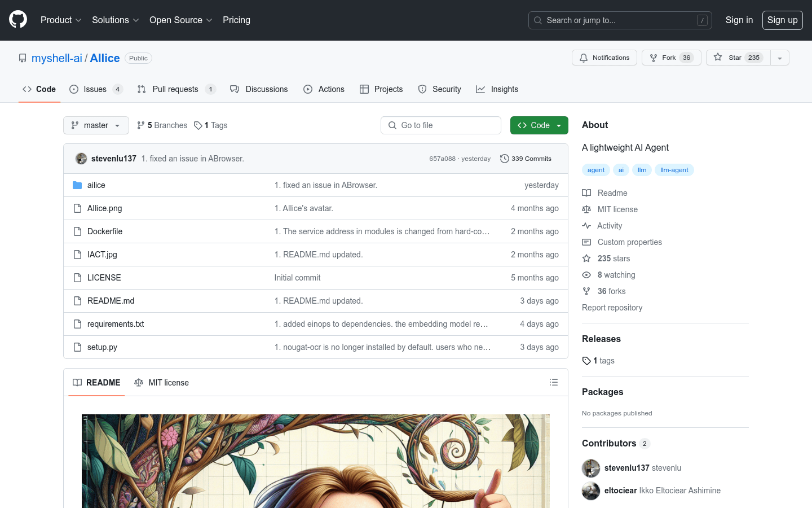Open the ailice folder
Screen dimensions: 812x508
[96, 185]
